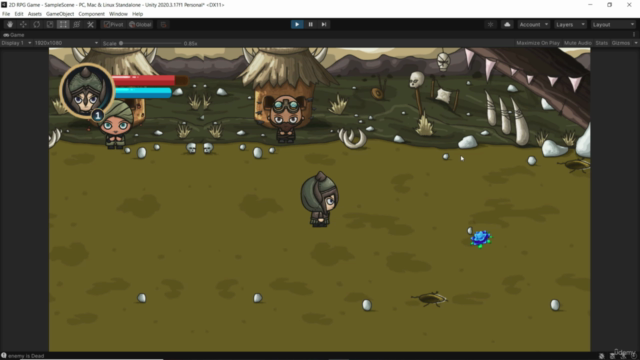Image resolution: width=640 pixels, height=360 pixels.
Task: Click the blue crystal pickup item
Action: click(x=481, y=239)
